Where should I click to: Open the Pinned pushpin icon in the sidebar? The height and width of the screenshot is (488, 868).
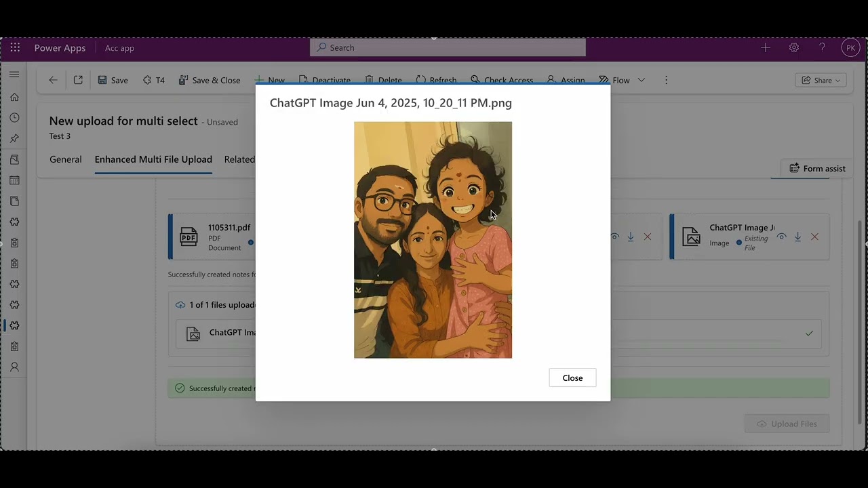tap(14, 138)
